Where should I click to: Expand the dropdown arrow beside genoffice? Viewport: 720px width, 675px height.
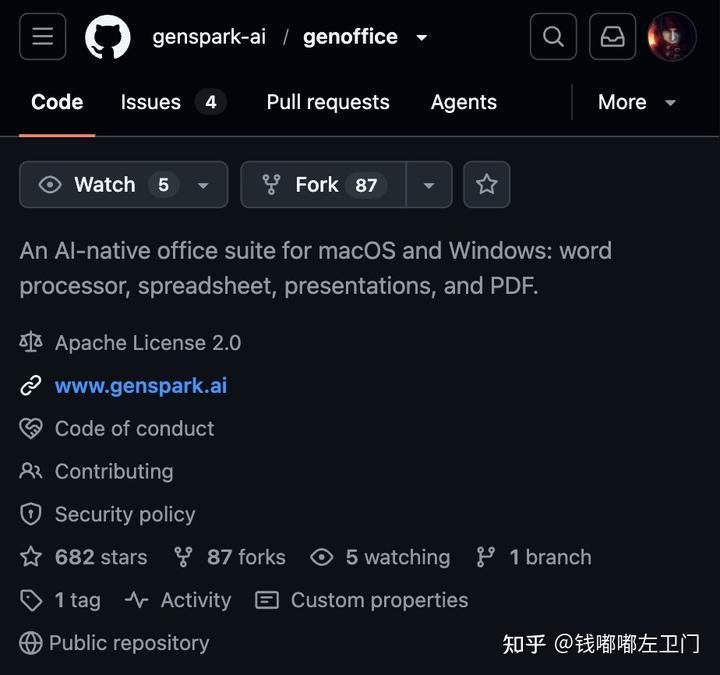[x=422, y=38]
